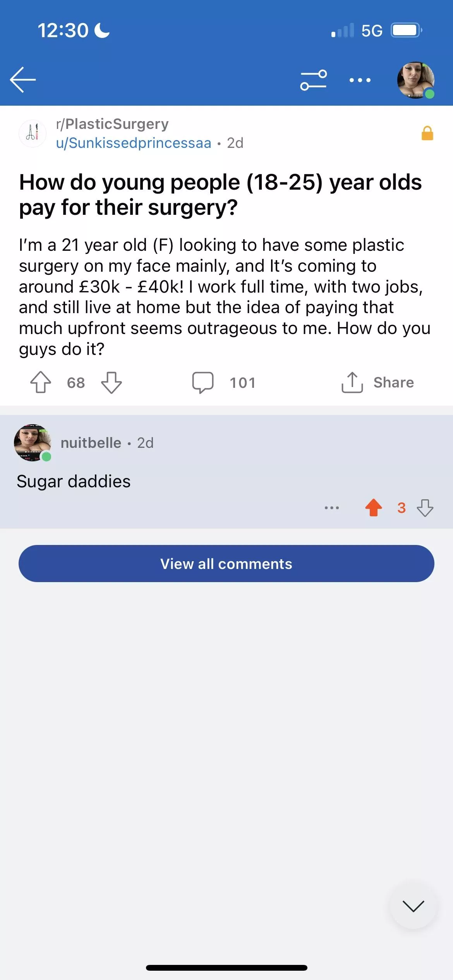Image resolution: width=453 pixels, height=980 pixels.
Task: Upvote the plastic surgery post
Action: tap(41, 382)
